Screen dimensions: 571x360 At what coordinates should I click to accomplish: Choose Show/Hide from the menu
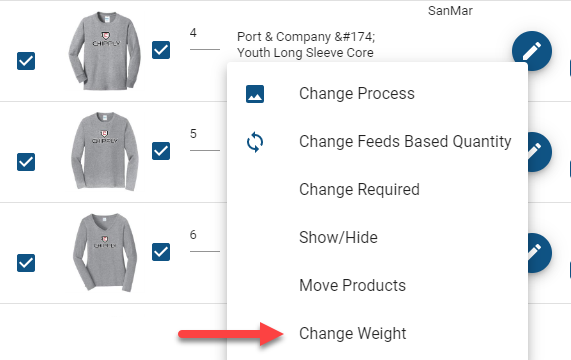(x=377, y=238)
